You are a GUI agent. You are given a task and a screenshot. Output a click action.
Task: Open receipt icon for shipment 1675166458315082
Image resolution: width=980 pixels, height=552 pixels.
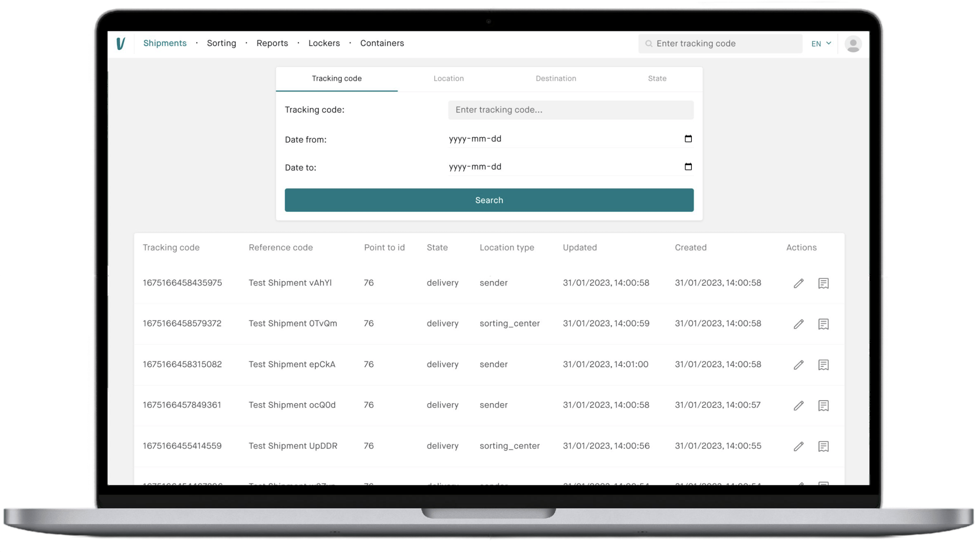[x=823, y=365]
